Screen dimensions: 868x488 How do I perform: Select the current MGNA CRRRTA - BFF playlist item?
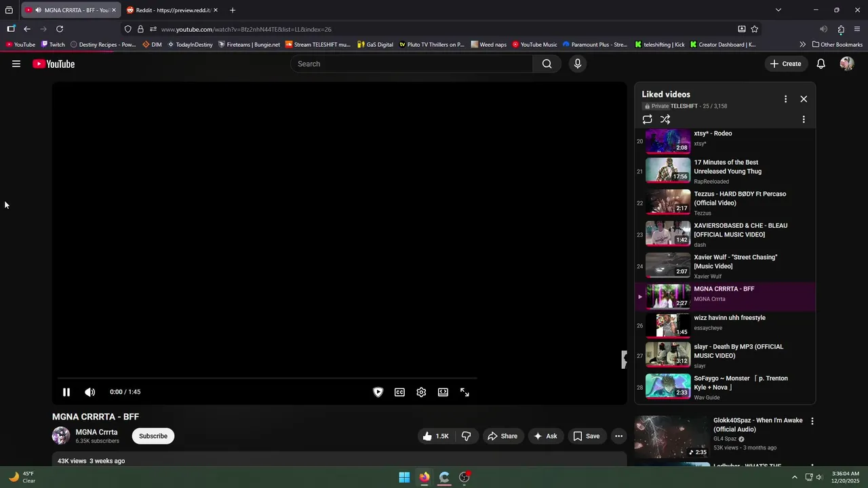(725, 296)
